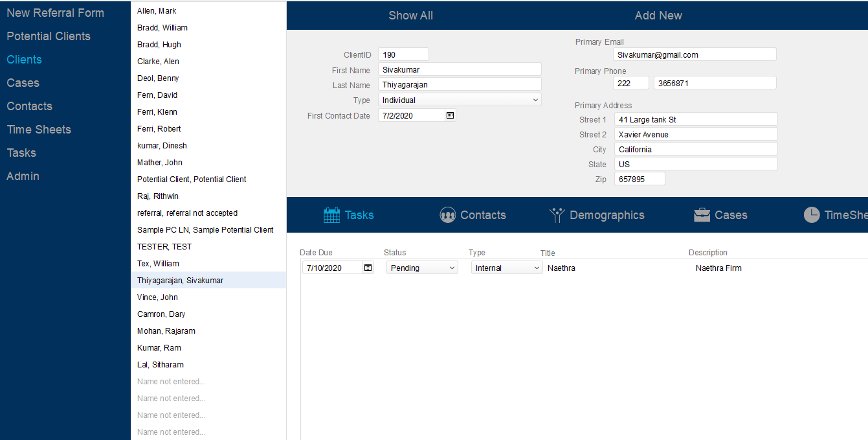This screenshot has height=440, width=868.
Task: Click the Show All button
Action: pos(410,16)
